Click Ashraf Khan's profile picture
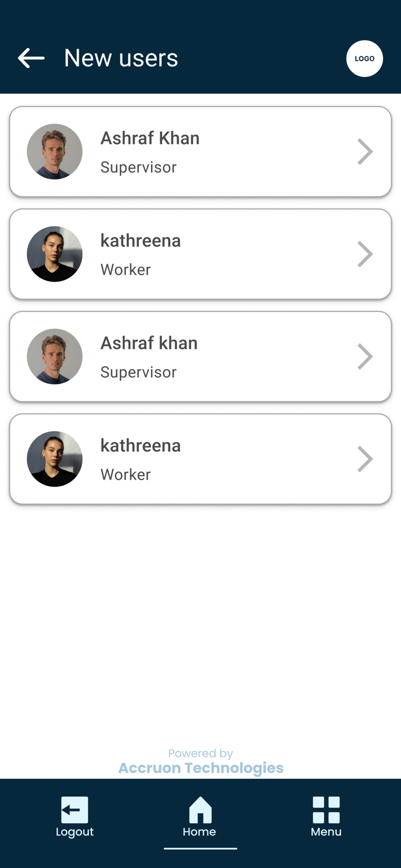Viewport: 401px width, 868px height. [x=54, y=151]
